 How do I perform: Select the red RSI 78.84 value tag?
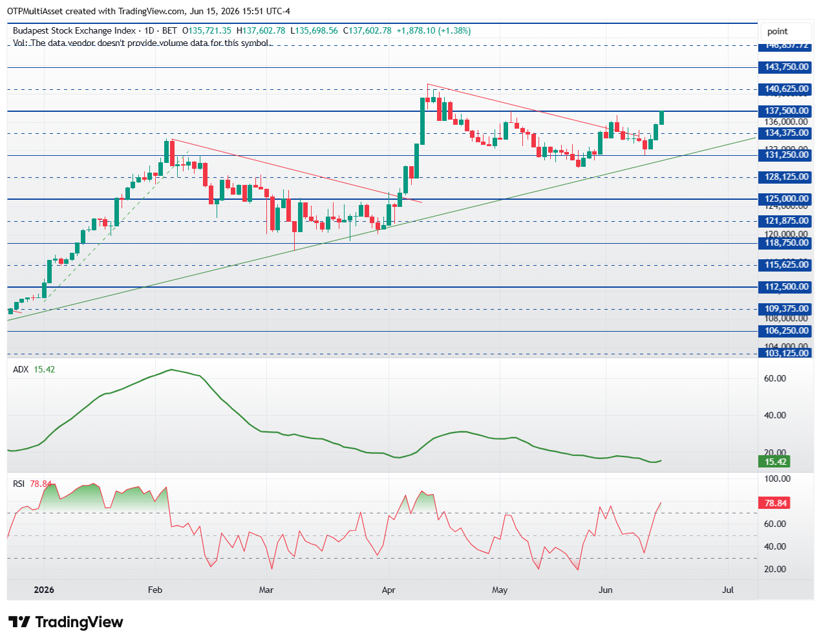(x=775, y=503)
